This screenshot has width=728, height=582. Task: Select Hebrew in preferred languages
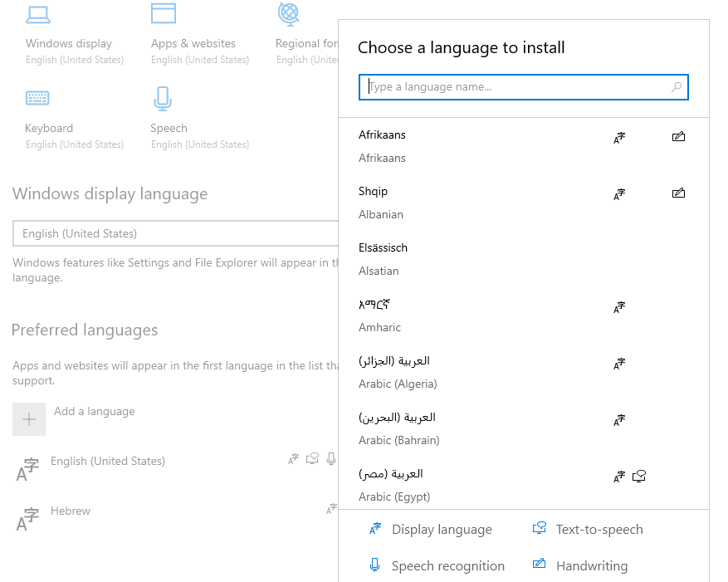(71, 511)
